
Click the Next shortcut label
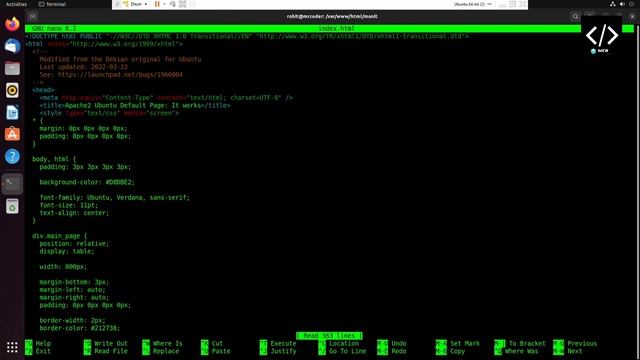tap(575, 351)
